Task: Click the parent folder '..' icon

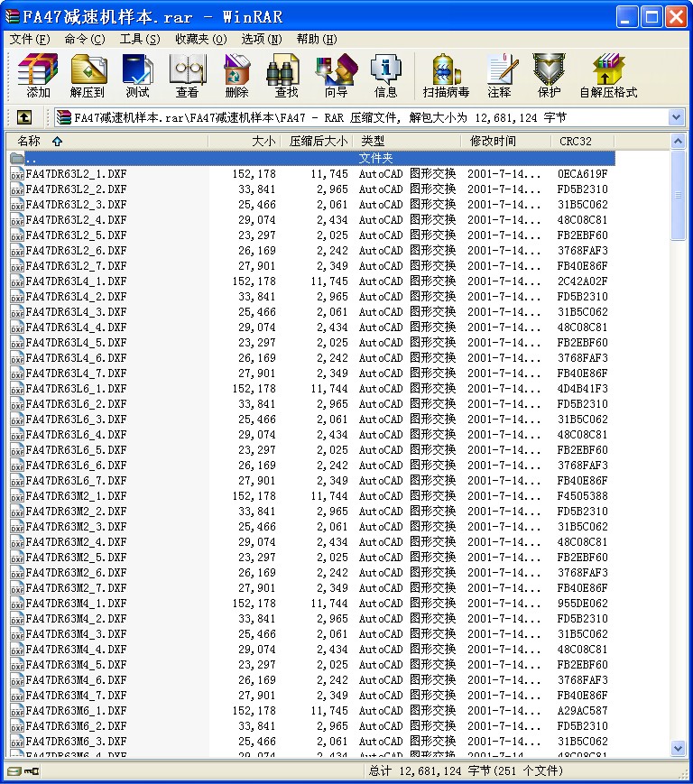Action: click(17, 159)
